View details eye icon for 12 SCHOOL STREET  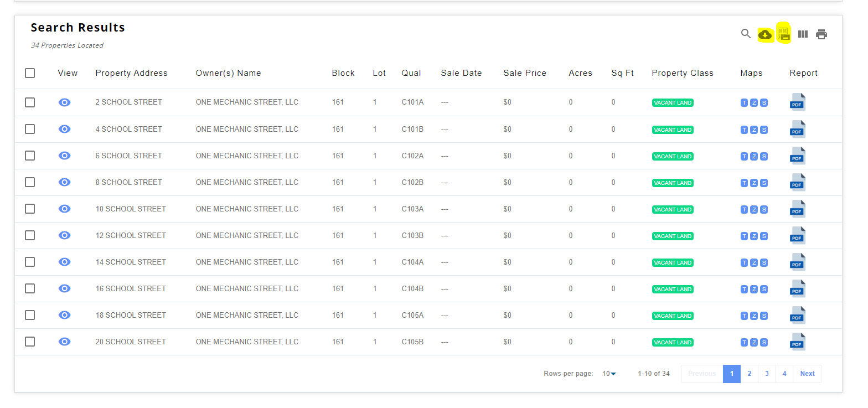point(65,235)
